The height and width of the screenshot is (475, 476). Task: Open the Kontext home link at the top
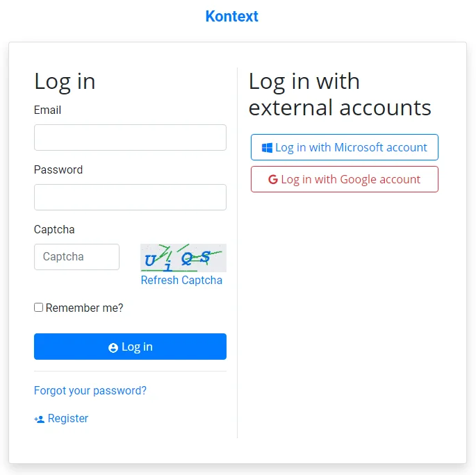tap(232, 16)
